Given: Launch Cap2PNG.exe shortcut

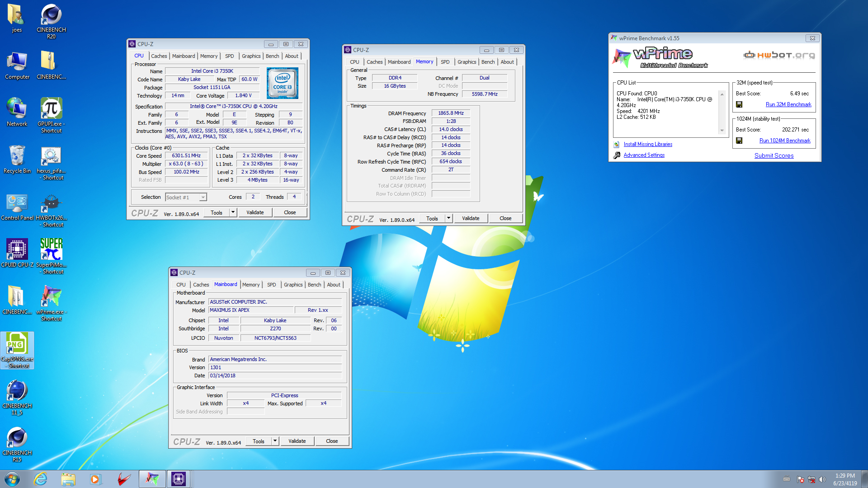Looking at the screenshot, I should (17, 350).
